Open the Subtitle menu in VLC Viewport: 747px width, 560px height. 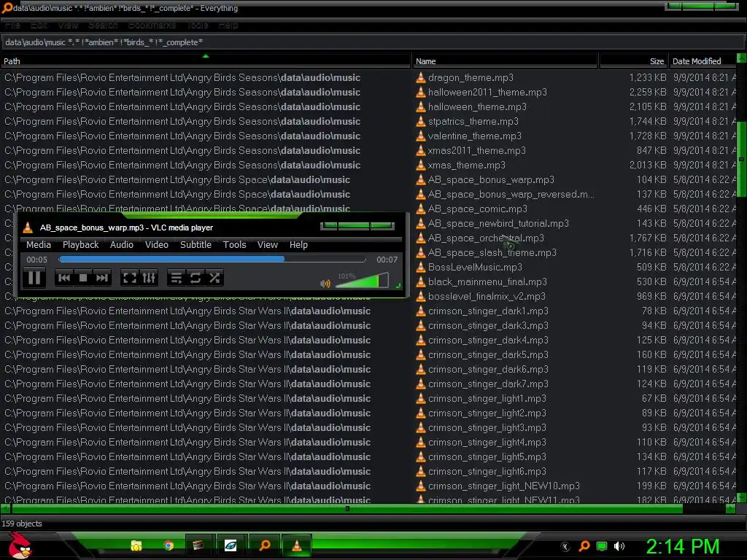pos(196,245)
